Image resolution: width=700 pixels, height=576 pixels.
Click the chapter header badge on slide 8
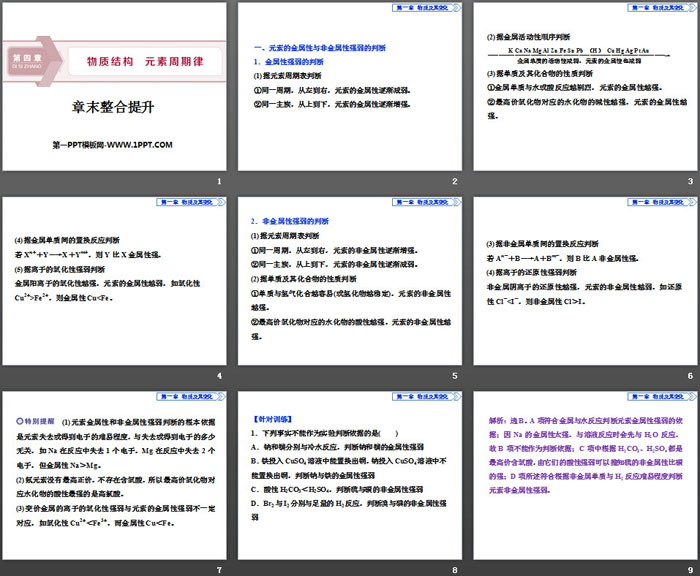click(x=426, y=397)
